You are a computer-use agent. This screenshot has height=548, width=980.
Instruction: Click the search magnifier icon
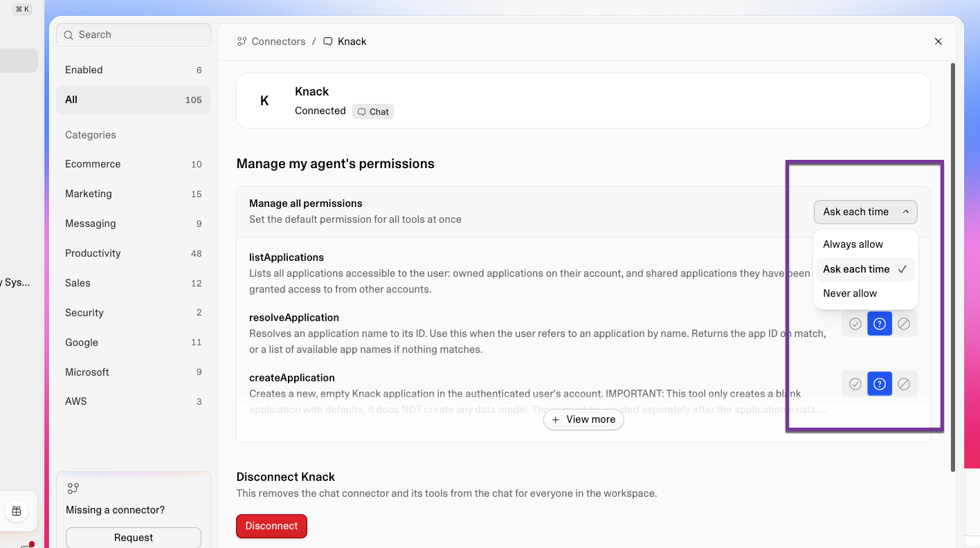click(69, 35)
